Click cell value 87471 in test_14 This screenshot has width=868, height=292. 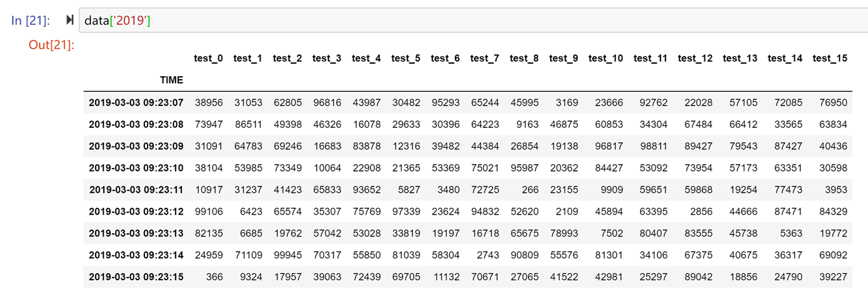[789, 212]
